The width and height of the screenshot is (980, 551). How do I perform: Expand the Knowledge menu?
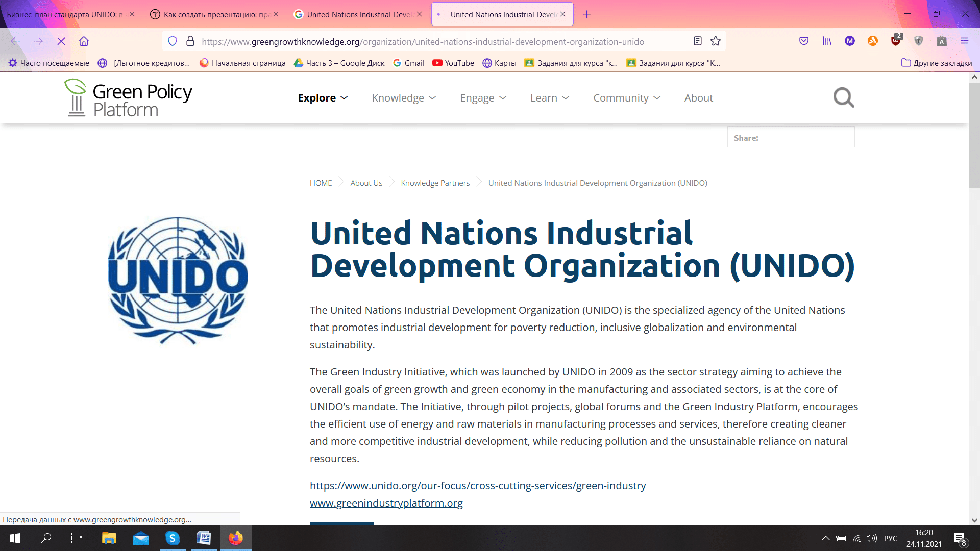click(x=404, y=98)
